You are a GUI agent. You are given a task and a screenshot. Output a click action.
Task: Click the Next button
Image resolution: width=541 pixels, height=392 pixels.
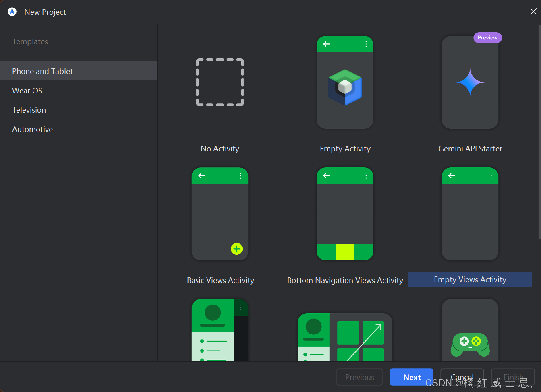[x=411, y=377]
